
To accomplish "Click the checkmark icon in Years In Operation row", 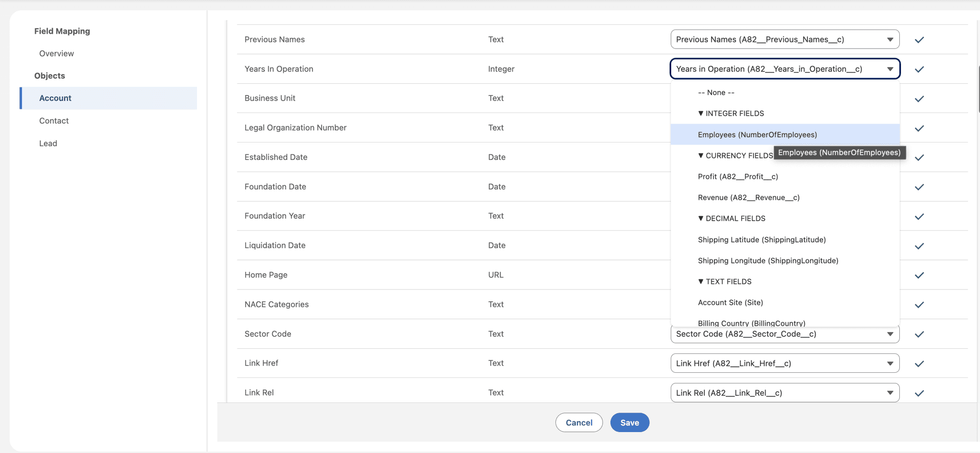I will click(x=919, y=69).
